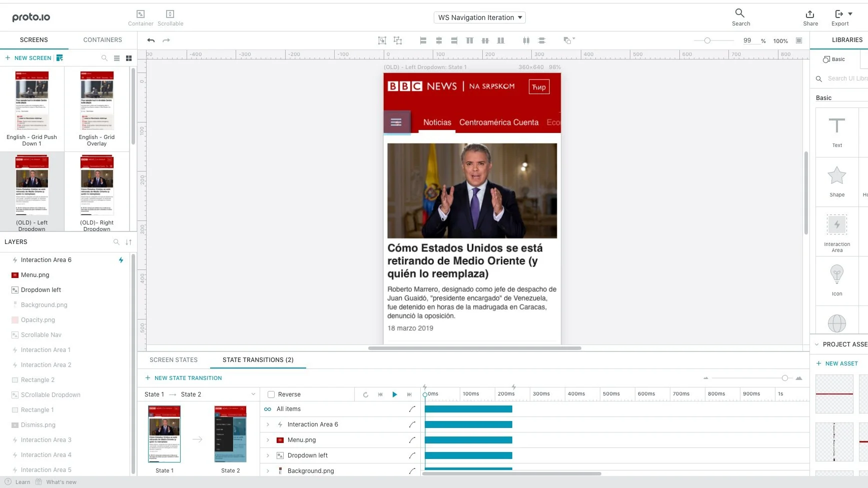
Task: Switch to the Containers tab
Action: (103, 40)
